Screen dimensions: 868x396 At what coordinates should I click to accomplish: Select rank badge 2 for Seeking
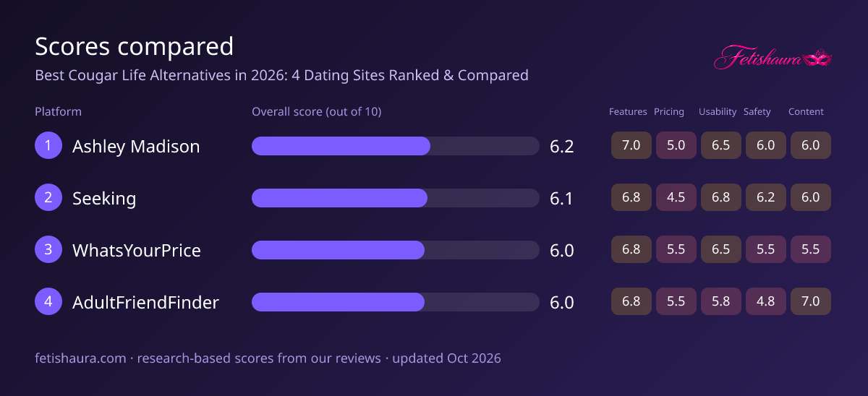coord(48,197)
